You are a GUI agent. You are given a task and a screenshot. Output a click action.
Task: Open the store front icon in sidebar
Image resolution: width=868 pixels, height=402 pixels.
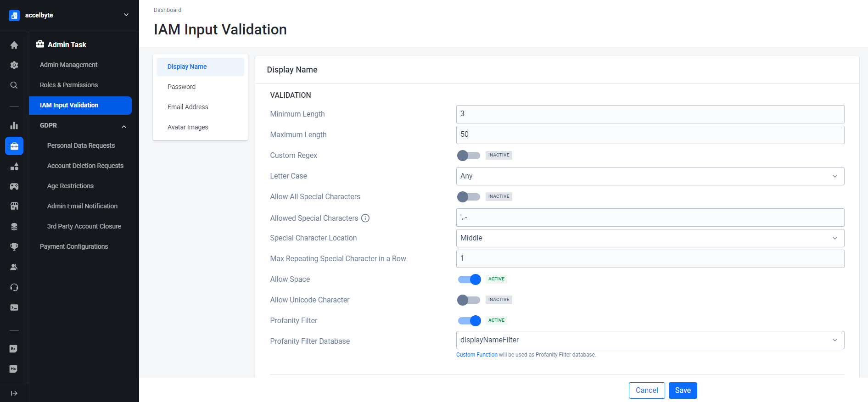[14, 207]
